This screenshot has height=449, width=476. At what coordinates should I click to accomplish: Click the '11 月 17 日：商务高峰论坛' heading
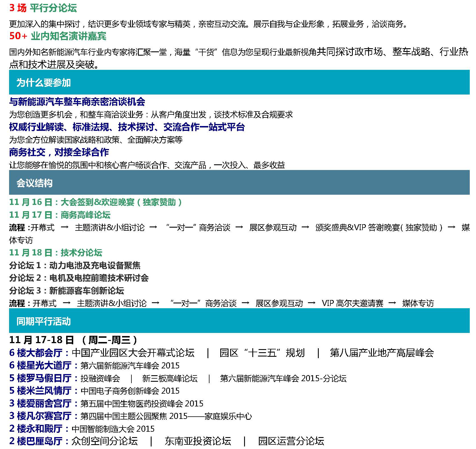[x=60, y=215]
